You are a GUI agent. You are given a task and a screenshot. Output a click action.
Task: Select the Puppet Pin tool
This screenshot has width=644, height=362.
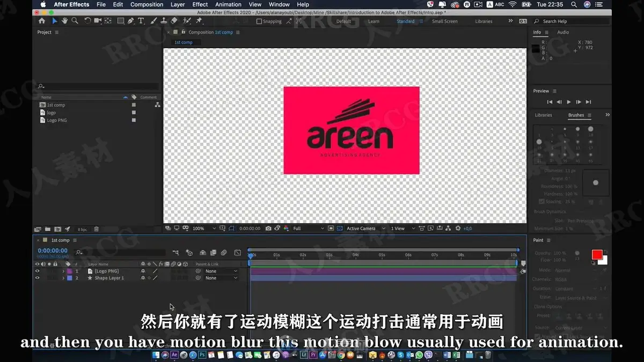pos(199,21)
